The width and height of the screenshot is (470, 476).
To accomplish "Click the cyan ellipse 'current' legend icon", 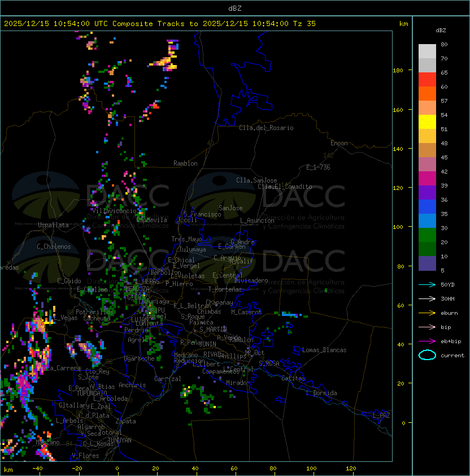I will coord(427,355).
